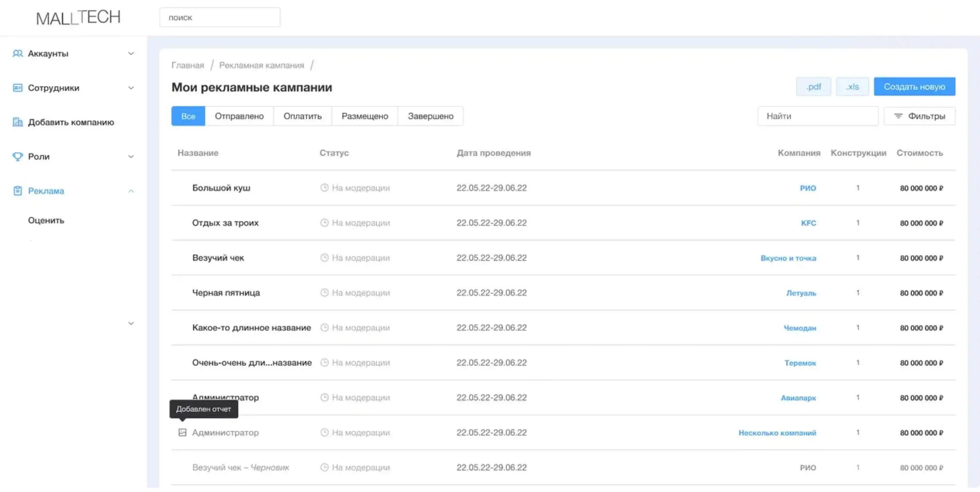Open the Размещено tab
This screenshot has height=492, width=980.
point(364,116)
